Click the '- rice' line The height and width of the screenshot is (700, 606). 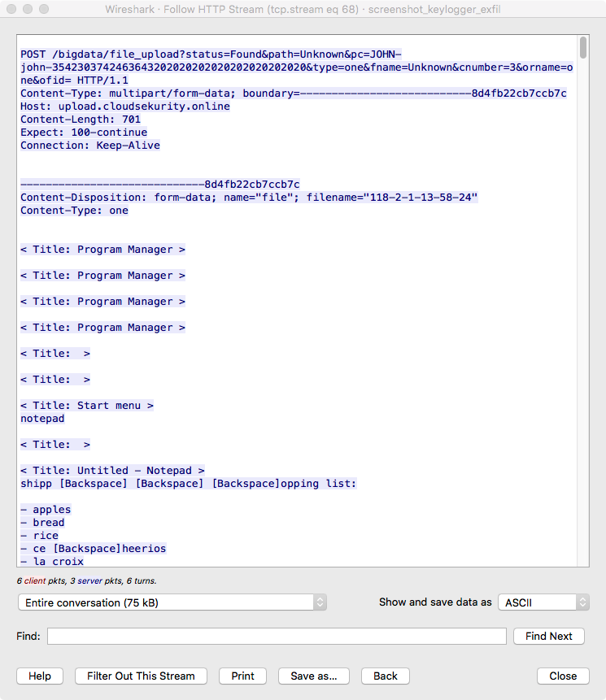39,535
